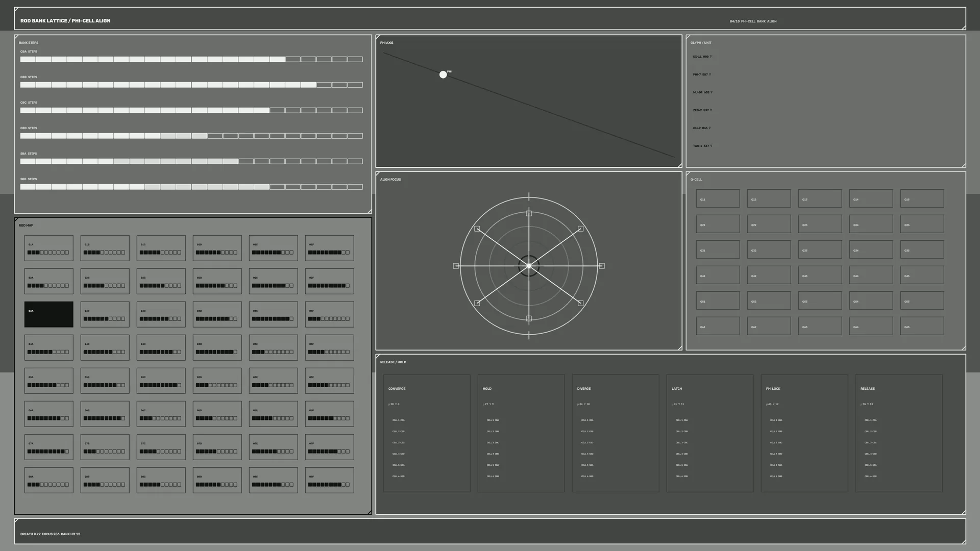The width and height of the screenshot is (980, 551).
Task: Expand the KX-11 glyph unit dropdown
Action: coord(702,57)
